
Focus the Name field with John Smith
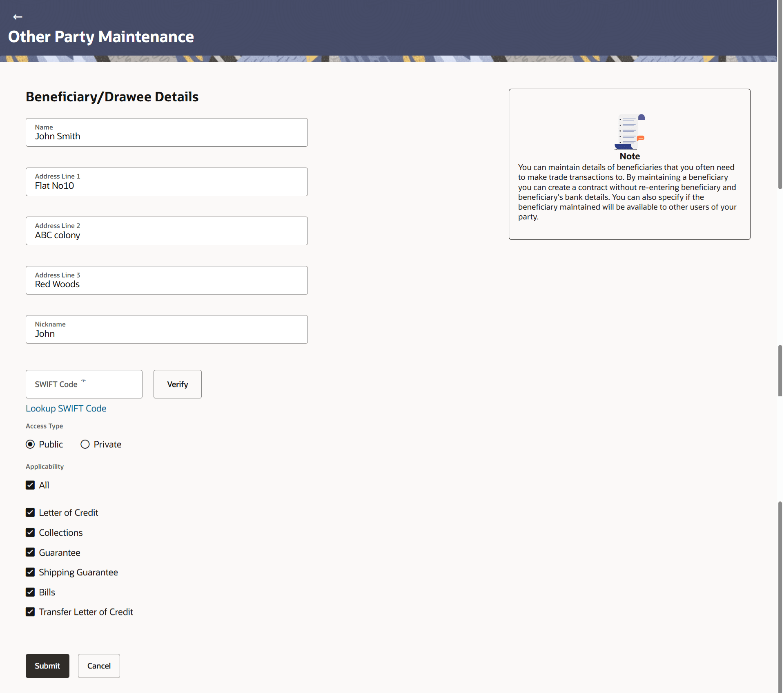[x=167, y=132]
